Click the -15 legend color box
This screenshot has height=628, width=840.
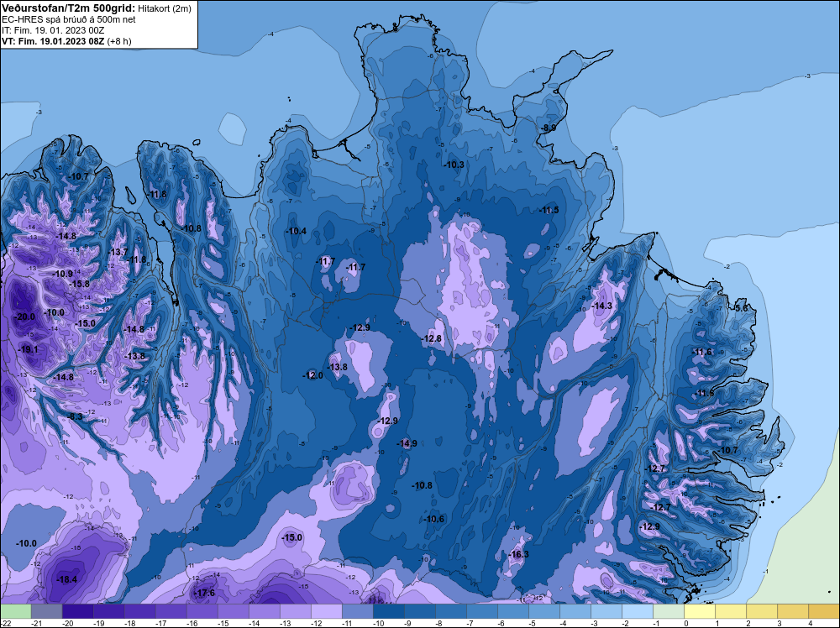pyautogui.click(x=233, y=611)
